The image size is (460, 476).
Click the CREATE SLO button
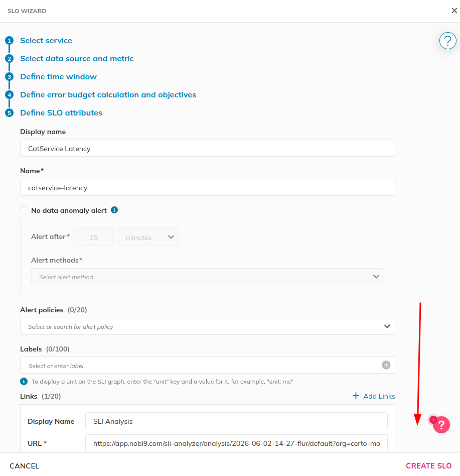[x=428, y=465]
